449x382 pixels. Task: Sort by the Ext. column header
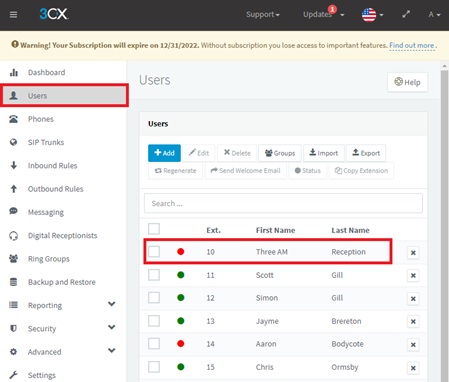tap(213, 230)
